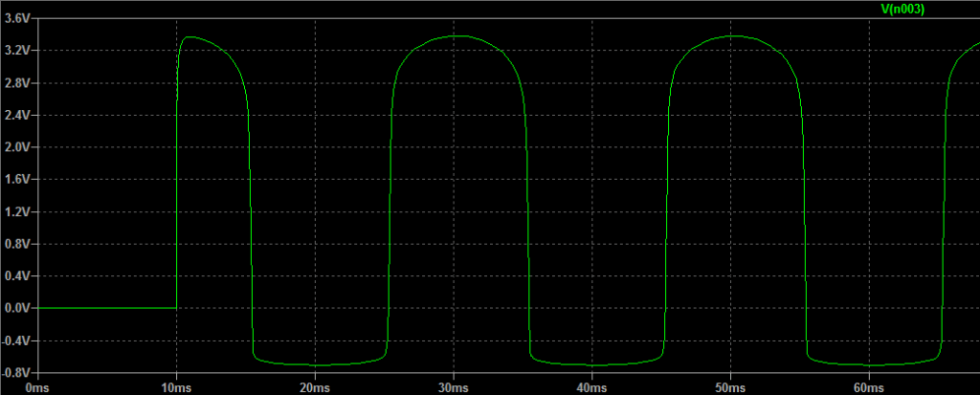Select the 40ms time axis label
This screenshot has height=395, width=980.
[592, 387]
